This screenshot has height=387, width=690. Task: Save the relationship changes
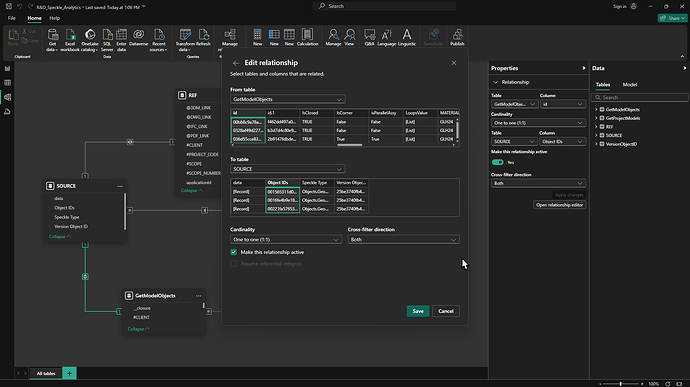click(x=418, y=311)
